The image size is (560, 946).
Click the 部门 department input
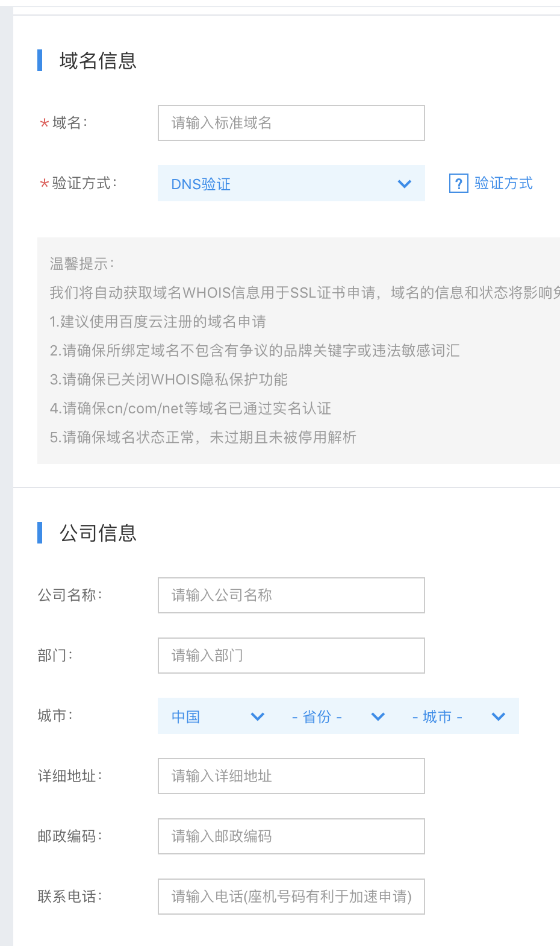[x=291, y=656]
